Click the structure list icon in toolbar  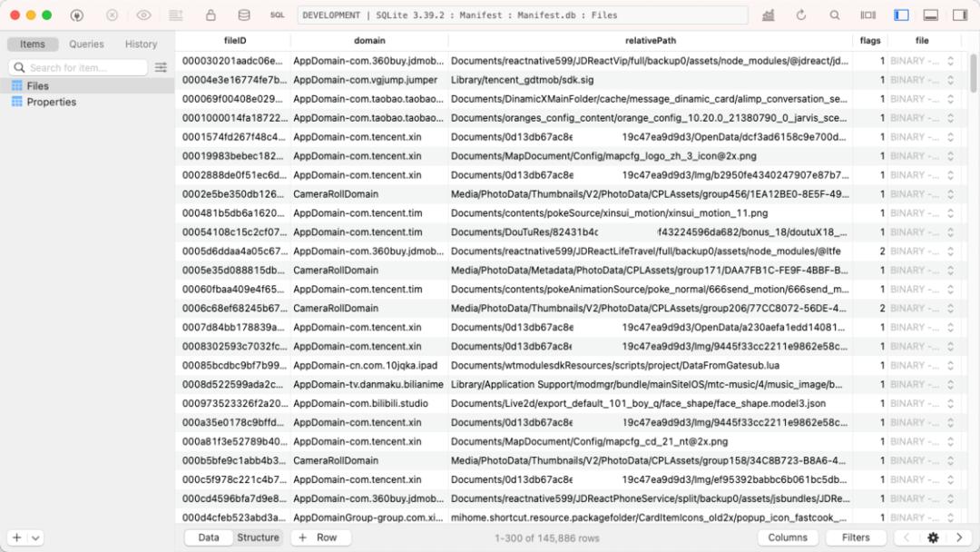[176, 15]
